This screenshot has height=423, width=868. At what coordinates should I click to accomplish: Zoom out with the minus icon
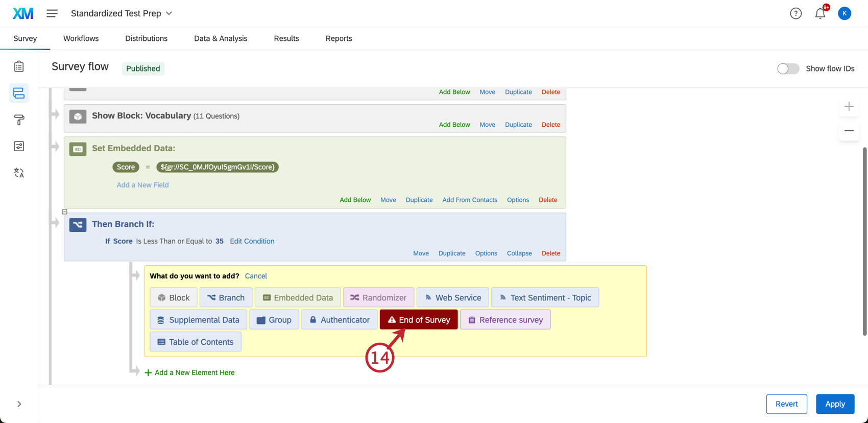pos(849,131)
